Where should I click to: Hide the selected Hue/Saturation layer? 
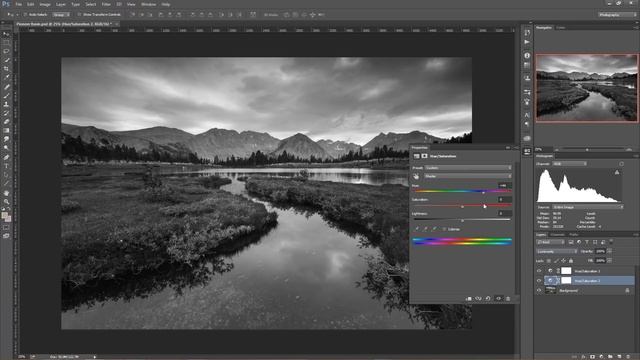pos(539,280)
